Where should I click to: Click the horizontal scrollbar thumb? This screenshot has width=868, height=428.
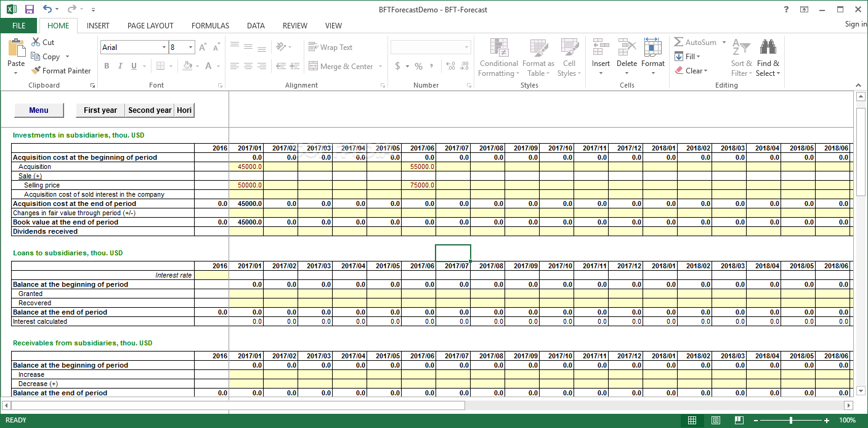(x=238, y=405)
